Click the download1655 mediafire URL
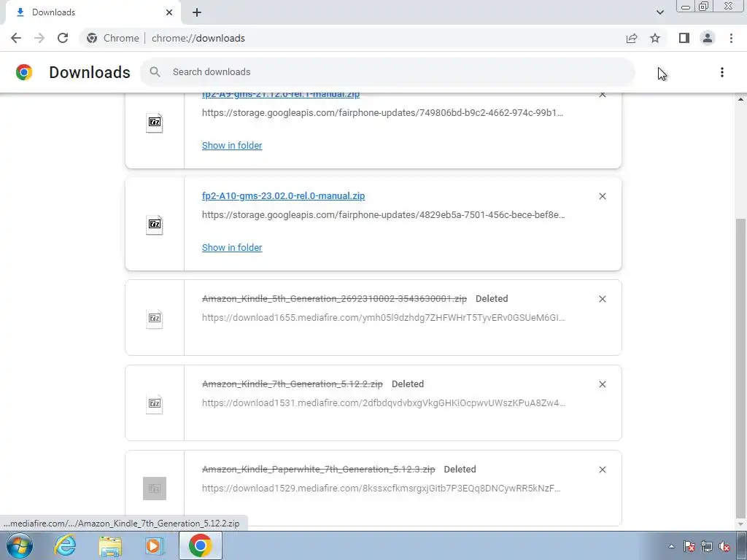The width and height of the screenshot is (747, 560). coord(384,318)
